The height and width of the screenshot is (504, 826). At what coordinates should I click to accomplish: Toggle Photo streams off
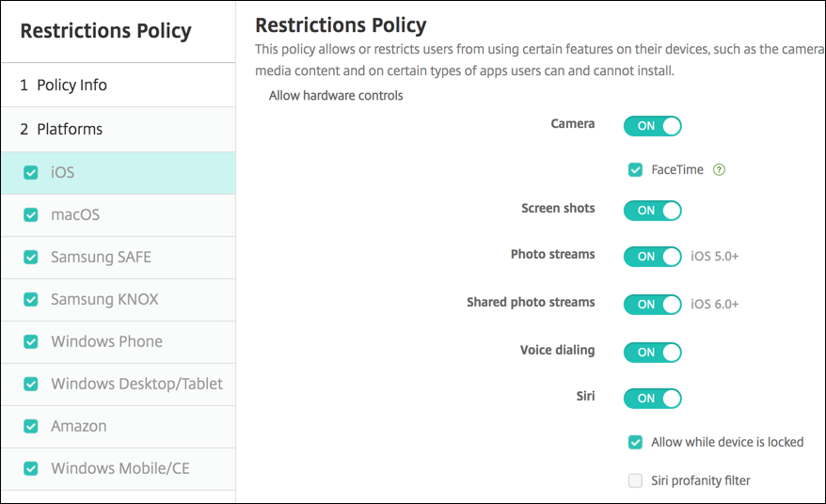coord(652,256)
